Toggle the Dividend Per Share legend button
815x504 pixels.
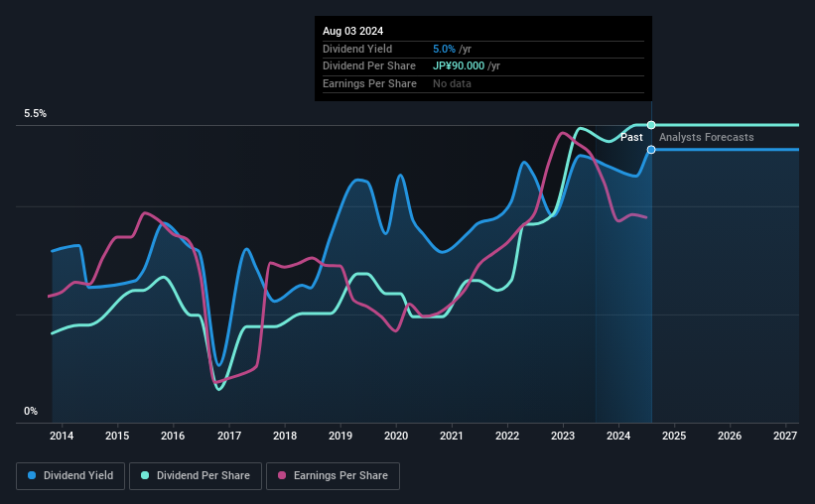click(x=196, y=476)
